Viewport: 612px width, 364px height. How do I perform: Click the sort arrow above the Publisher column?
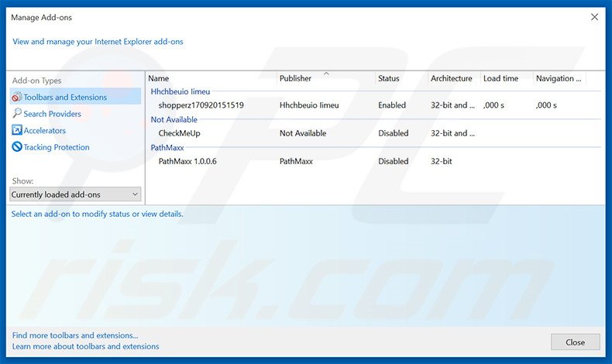[326, 73]
